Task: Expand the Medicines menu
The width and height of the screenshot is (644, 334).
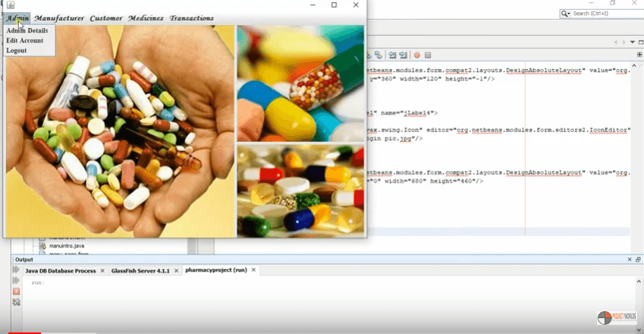Action: click(x=146, y=17)
